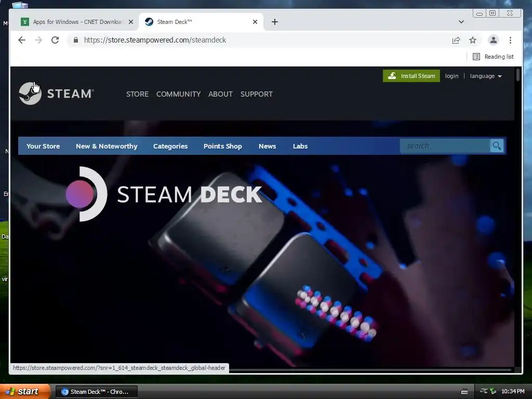
Task: Open the Your Store tab
Action: pos(43,146)
